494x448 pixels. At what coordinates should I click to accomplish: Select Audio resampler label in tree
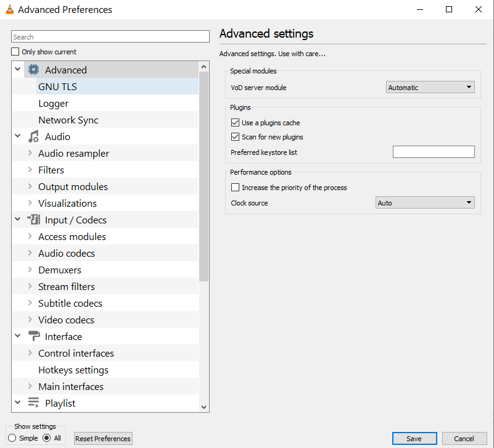click(74, 153)
